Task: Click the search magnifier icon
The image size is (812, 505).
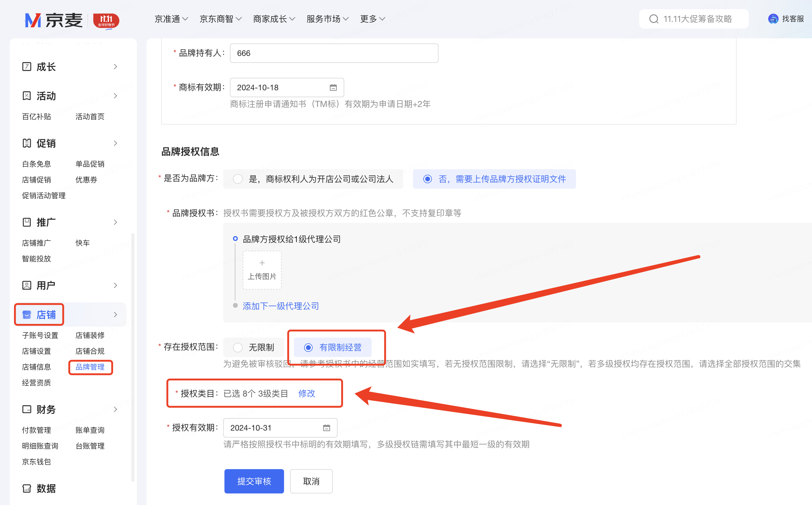Action: [654, 19]
